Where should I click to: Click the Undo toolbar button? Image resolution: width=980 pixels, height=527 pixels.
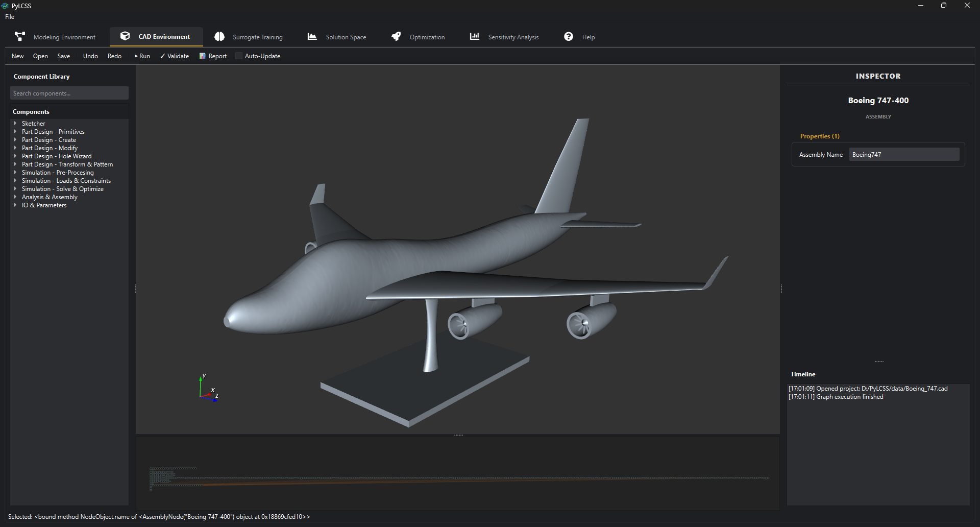pos(90,56)
